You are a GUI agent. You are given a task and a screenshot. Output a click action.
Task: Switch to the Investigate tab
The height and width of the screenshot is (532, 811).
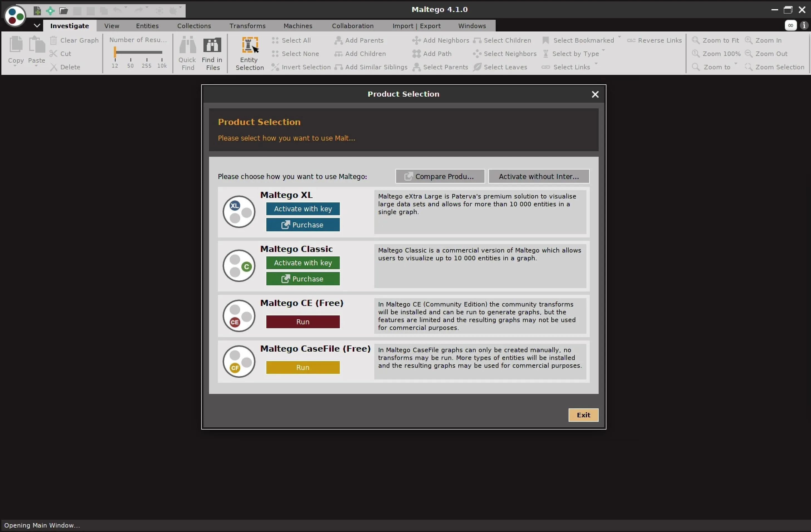70,26
